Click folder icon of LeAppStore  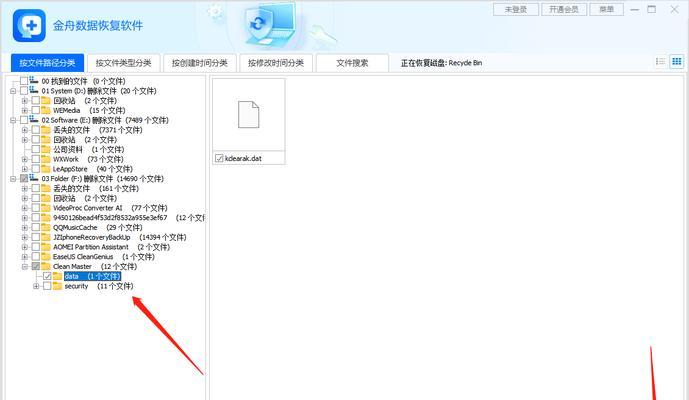(46, 169)
